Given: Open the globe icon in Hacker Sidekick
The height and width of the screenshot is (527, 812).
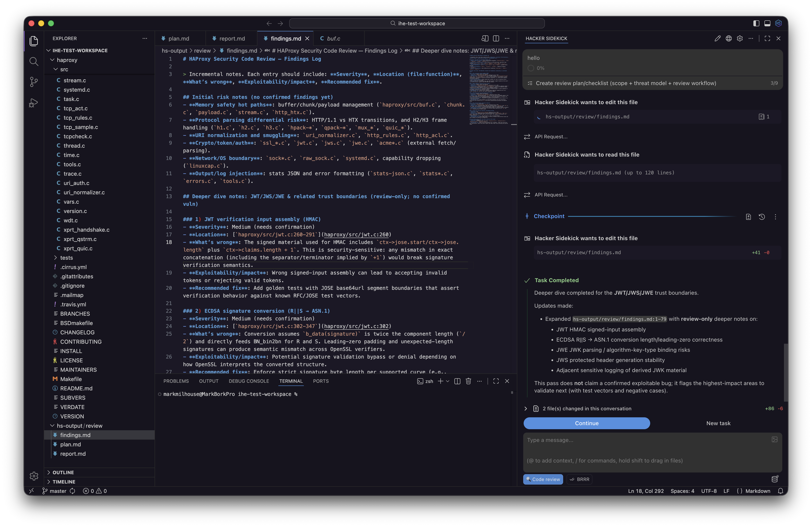Looking at the screenshot, I should coord(729,38).
